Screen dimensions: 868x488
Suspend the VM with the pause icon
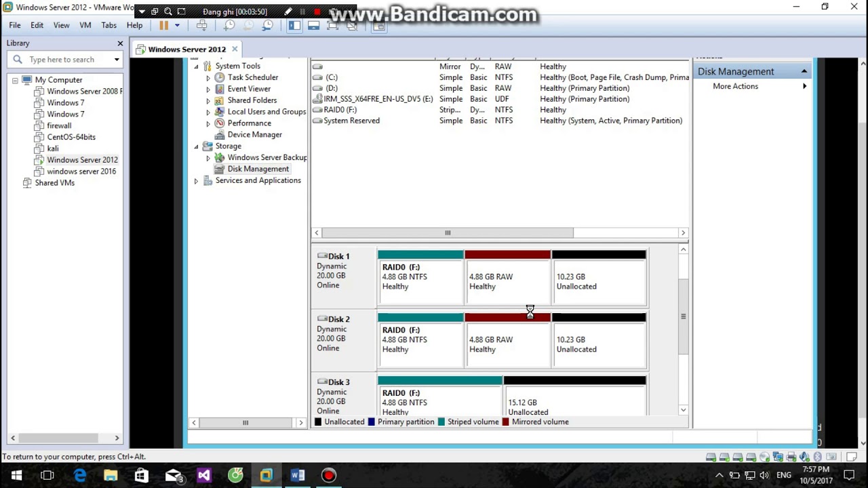point(163,25)
